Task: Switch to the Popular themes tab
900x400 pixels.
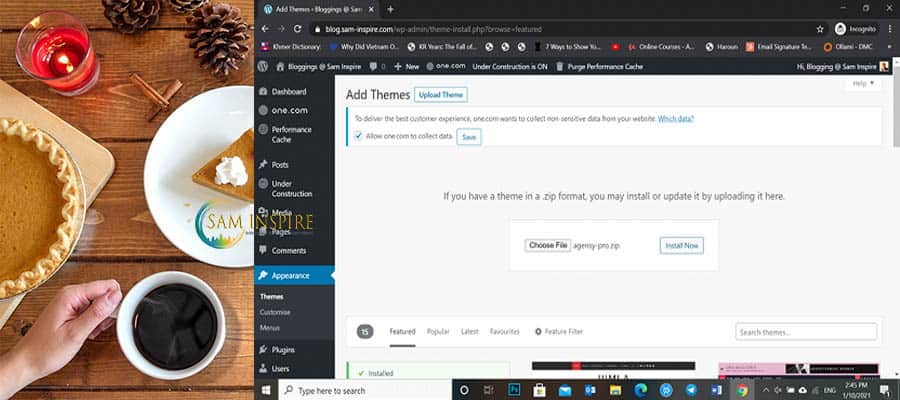Action: [x=438, y=332]
